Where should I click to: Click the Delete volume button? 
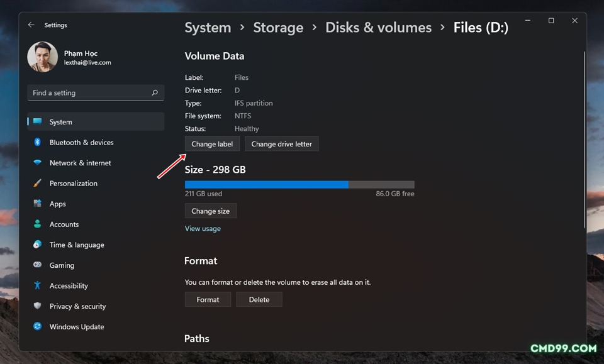(x=259, y=299)
